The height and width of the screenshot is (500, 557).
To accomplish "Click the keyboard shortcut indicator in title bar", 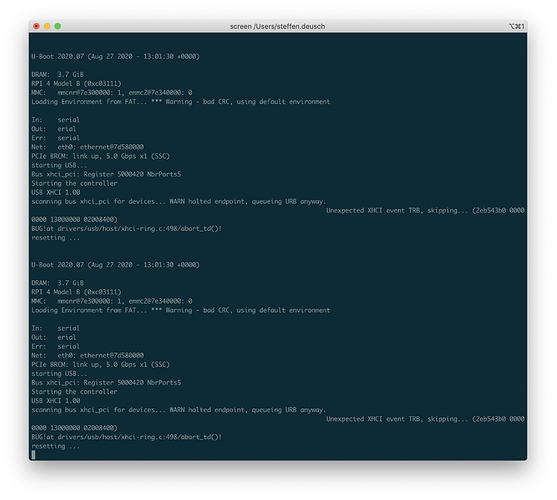I will [x=517, y=26].
